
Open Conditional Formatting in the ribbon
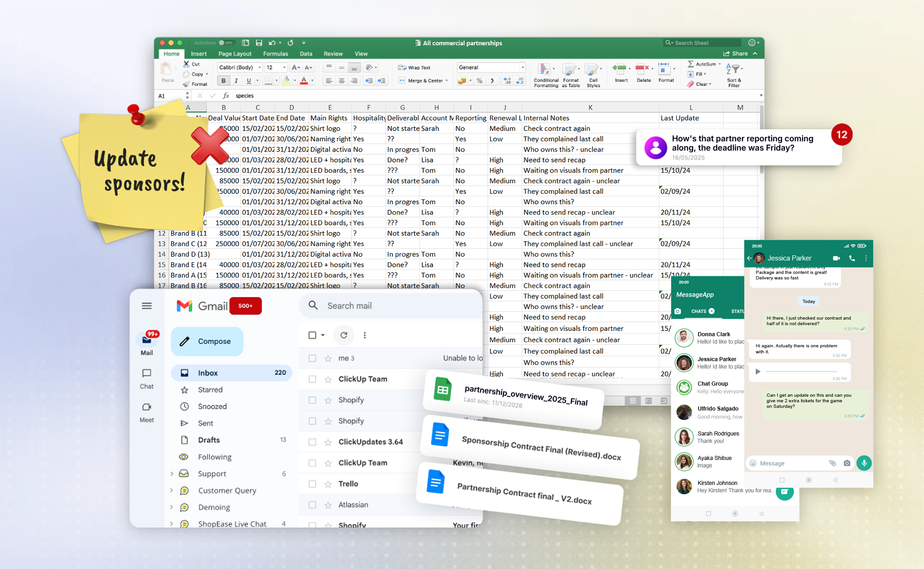pos(546,75)
